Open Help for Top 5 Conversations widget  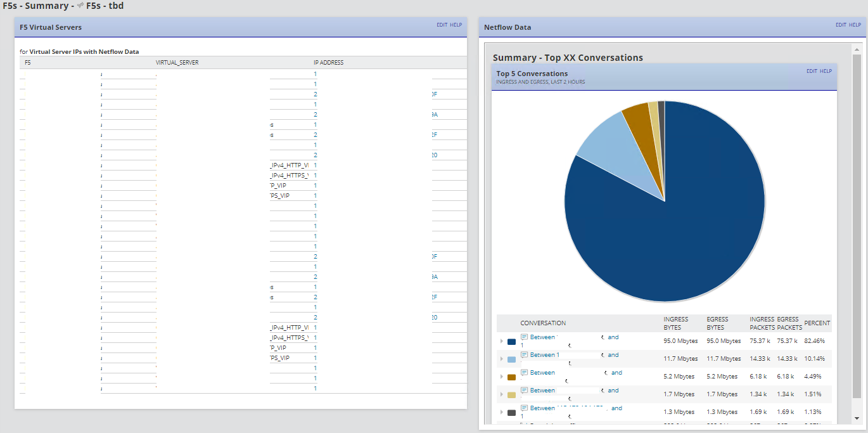(x=826, y=71)
